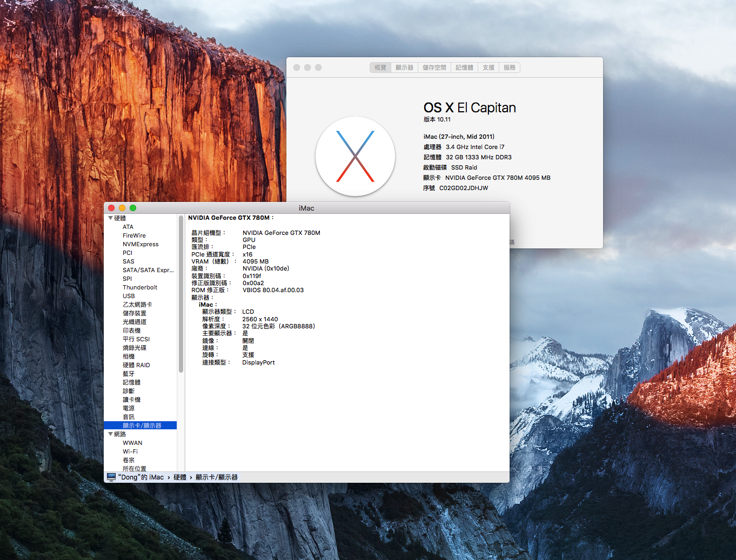Click VBIOS 80.04.af.00.03 ROM value

[x=273, y=290]
